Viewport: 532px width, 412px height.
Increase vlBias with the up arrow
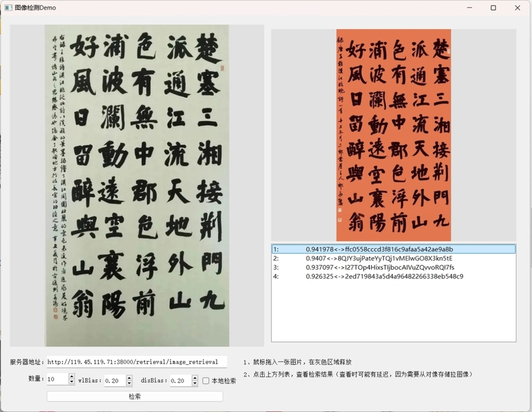tap(129, 377)
